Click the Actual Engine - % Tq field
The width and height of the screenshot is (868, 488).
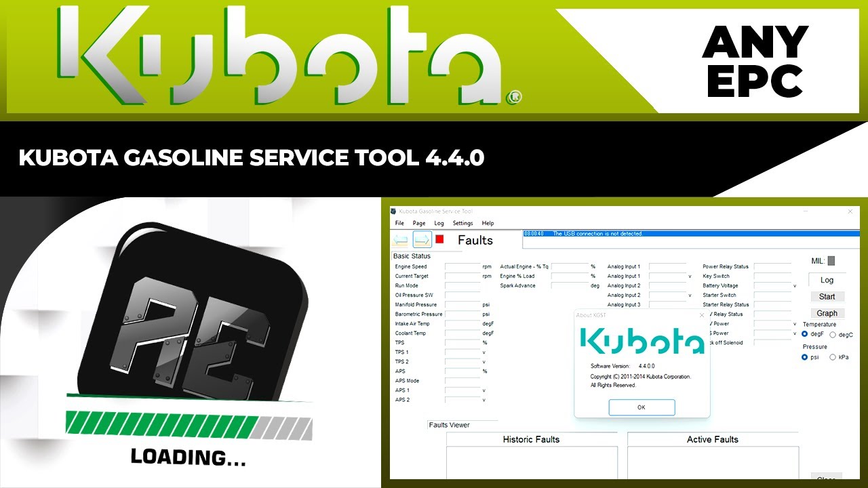coord(570,267)
